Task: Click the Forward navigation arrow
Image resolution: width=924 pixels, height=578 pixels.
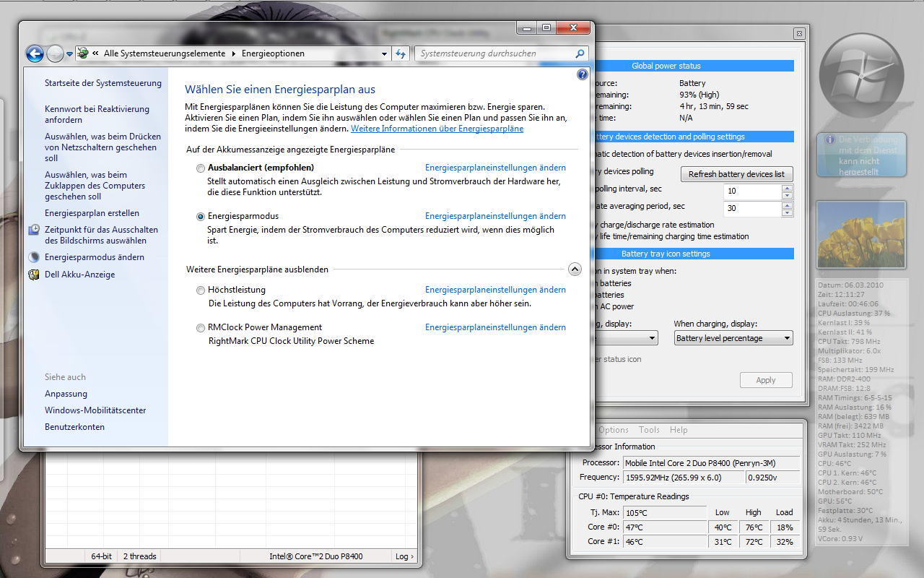Action: click(55, 53)
